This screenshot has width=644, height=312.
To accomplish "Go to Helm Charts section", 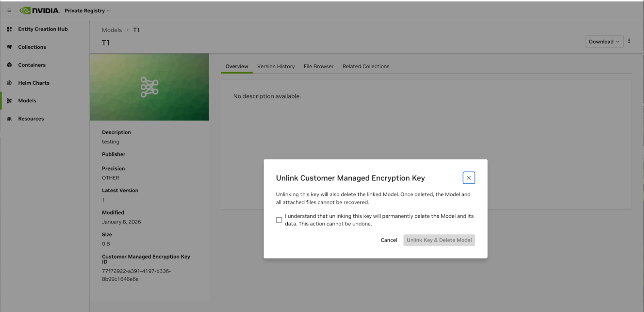I will (34, 83).
